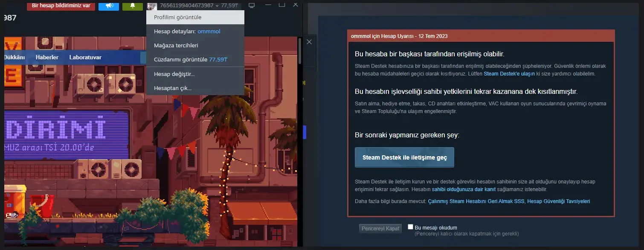Choose 'Hesap değiştir...' menu entry
Viewport: 644px width, 250px height.
(x=195, y=74)
